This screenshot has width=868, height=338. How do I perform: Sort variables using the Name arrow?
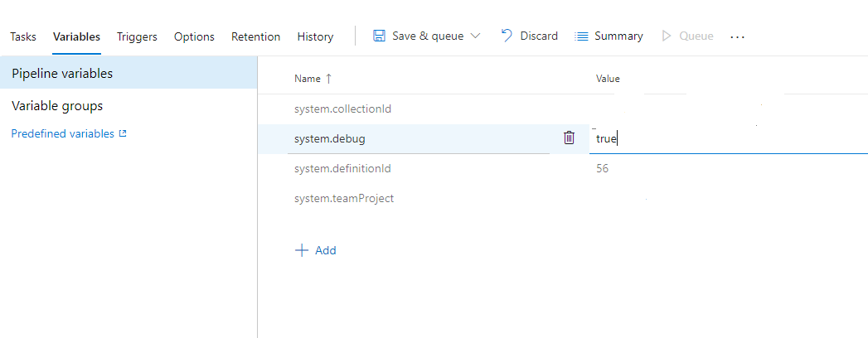pos(328,79)
